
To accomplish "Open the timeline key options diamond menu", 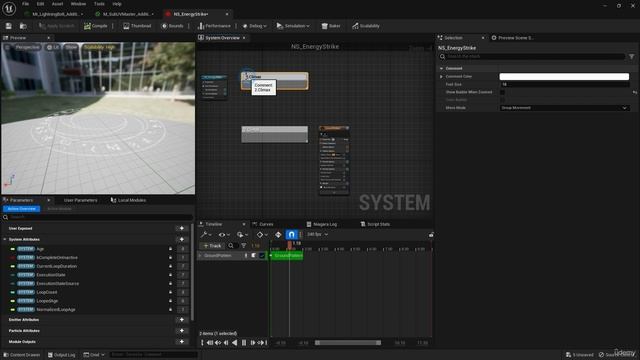I will (262, 234).
